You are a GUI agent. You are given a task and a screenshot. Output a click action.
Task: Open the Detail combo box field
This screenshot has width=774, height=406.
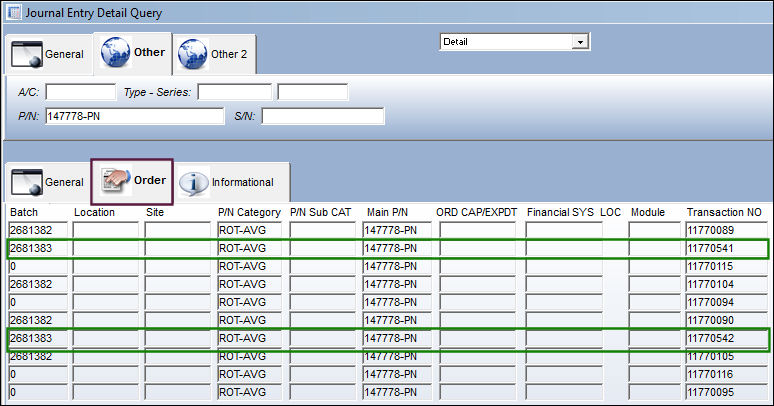[515, 42]
